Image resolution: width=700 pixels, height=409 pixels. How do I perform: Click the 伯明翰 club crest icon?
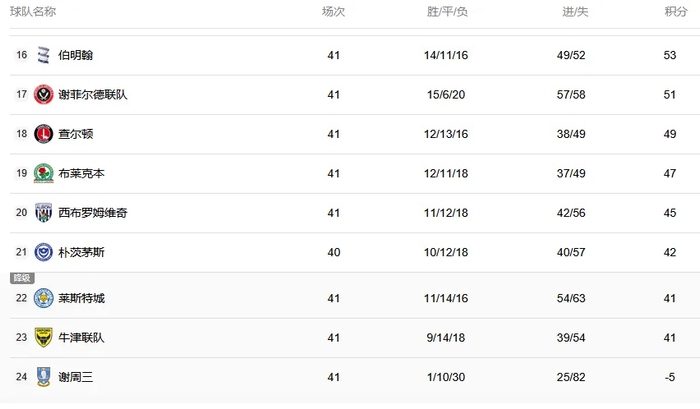pos(43,55)
